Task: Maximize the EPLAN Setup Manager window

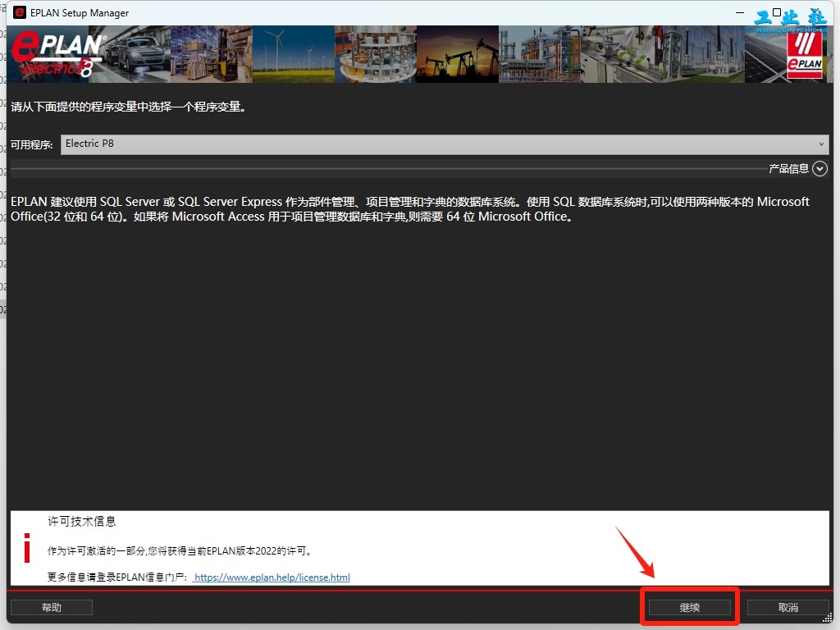Action: tap(777, 12)
